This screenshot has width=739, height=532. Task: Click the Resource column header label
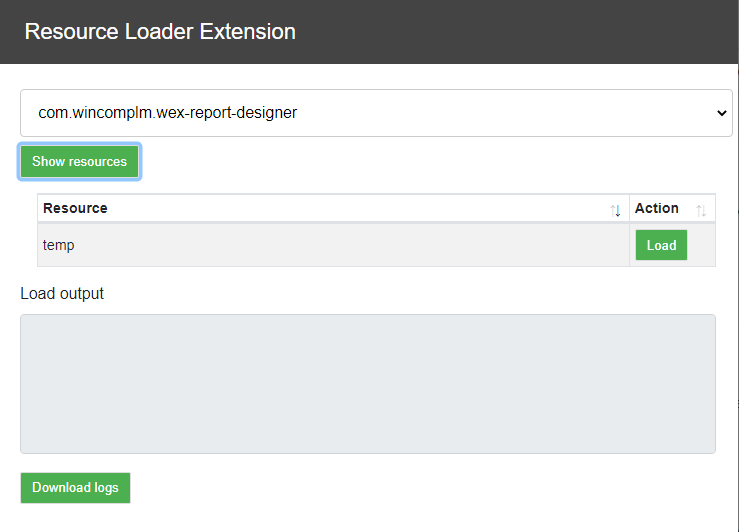(75, 208)
